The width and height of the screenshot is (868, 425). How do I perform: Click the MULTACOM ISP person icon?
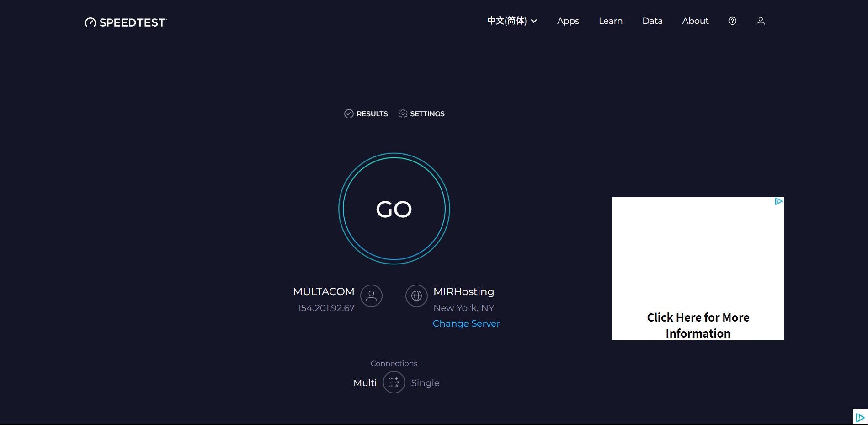pyautogui.click(x=371, y=296)
